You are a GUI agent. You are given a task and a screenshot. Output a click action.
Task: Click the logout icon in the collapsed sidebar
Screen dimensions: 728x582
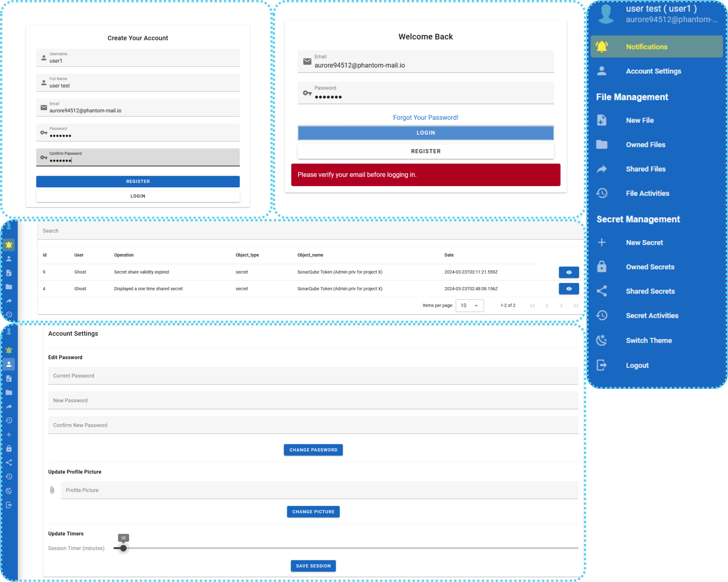click(9, 505)
